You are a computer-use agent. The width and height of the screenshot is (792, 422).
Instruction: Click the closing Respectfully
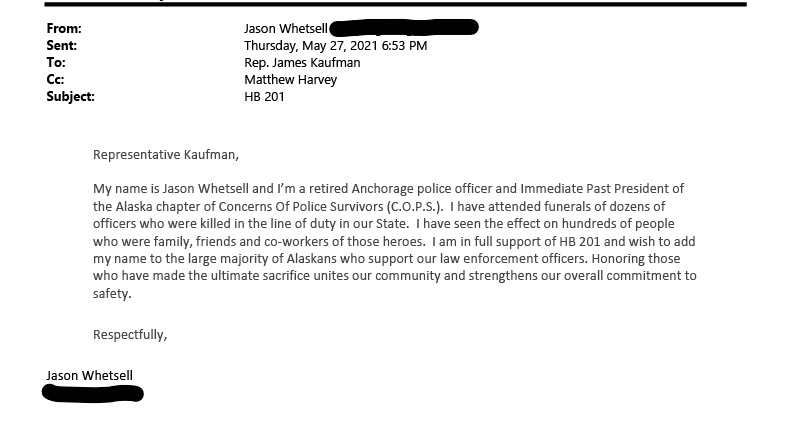pos(130,335)
